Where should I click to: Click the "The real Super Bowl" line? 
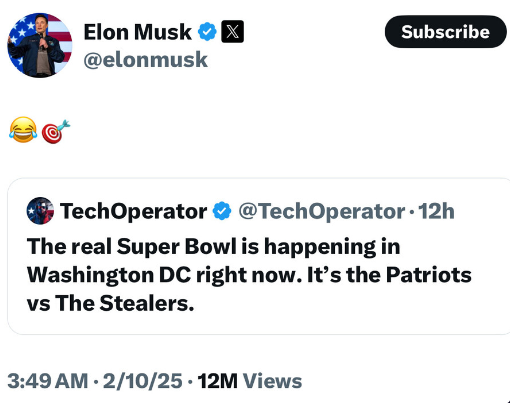213,247
